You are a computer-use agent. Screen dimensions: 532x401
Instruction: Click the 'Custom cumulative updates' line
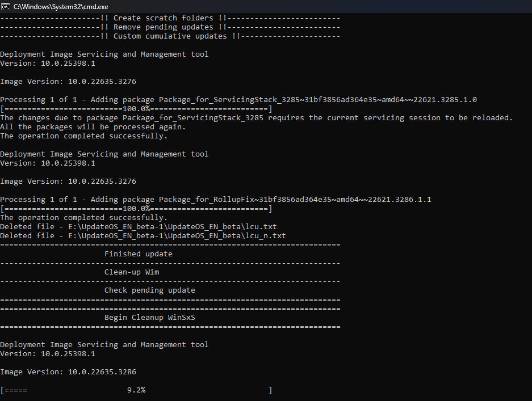point(170,36)
